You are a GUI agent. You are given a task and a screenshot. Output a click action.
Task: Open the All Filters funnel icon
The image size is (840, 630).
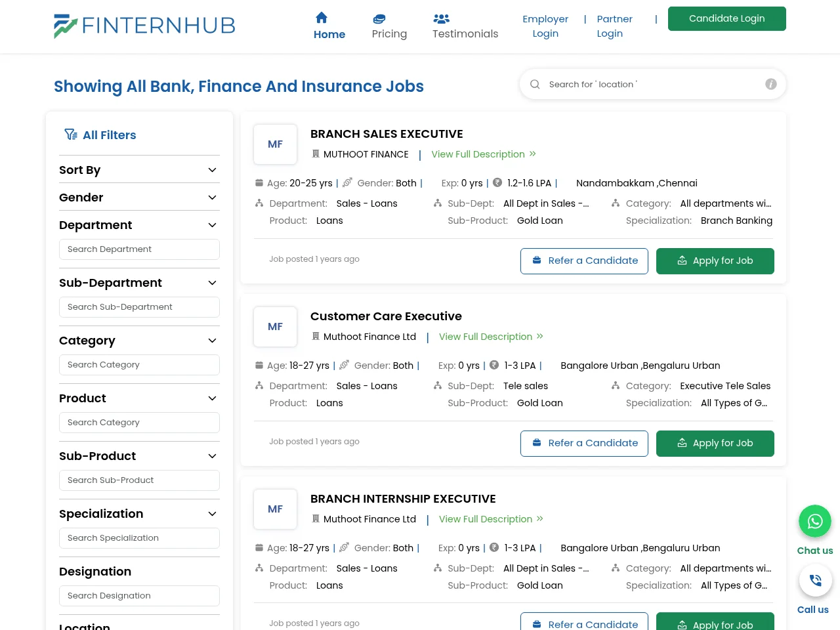[x=71, y=135]
